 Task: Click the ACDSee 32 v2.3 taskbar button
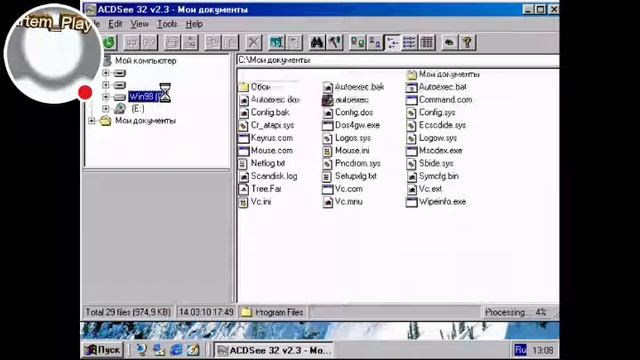274,350
